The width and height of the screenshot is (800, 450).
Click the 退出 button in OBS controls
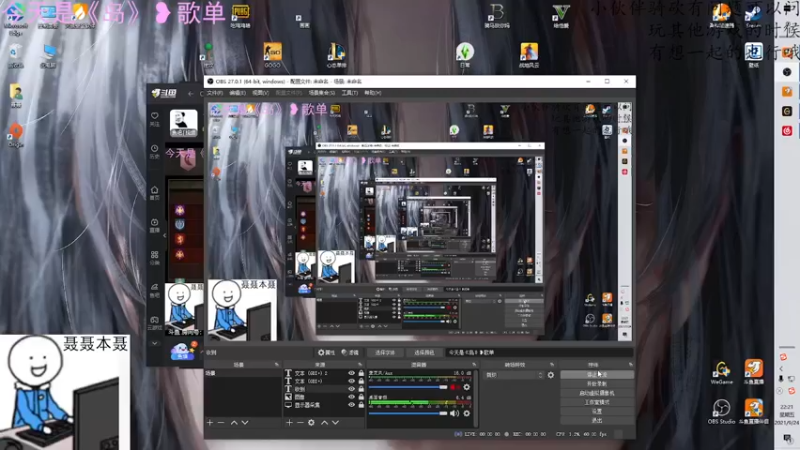pos(597,420)
